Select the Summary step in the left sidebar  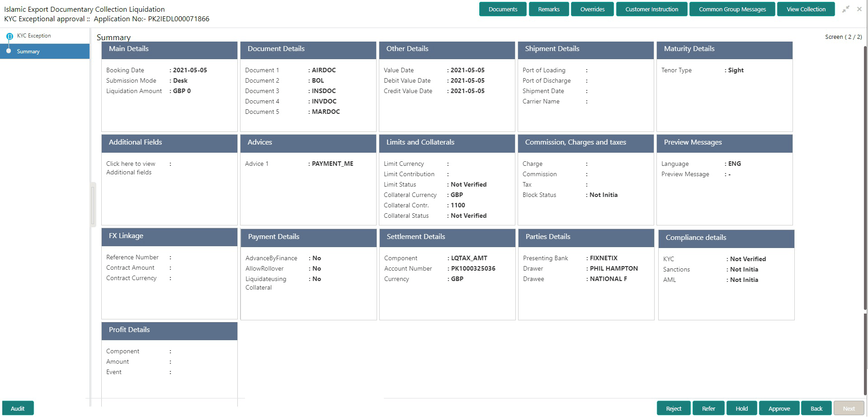click(x=28, y=51)
